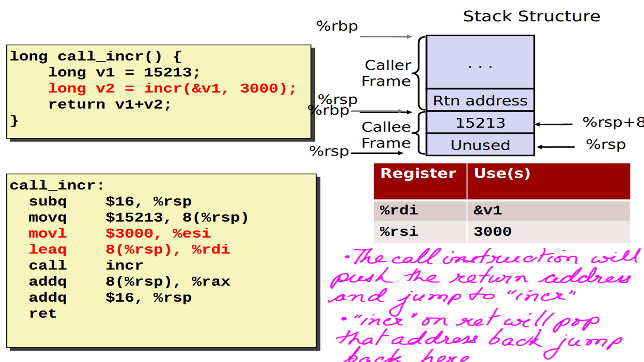The height and width of the screenshot is (362, 644).
Task: Click the red 'long v2 = incr(&v1, 3000);' line
Action: (x=172, y=88)
